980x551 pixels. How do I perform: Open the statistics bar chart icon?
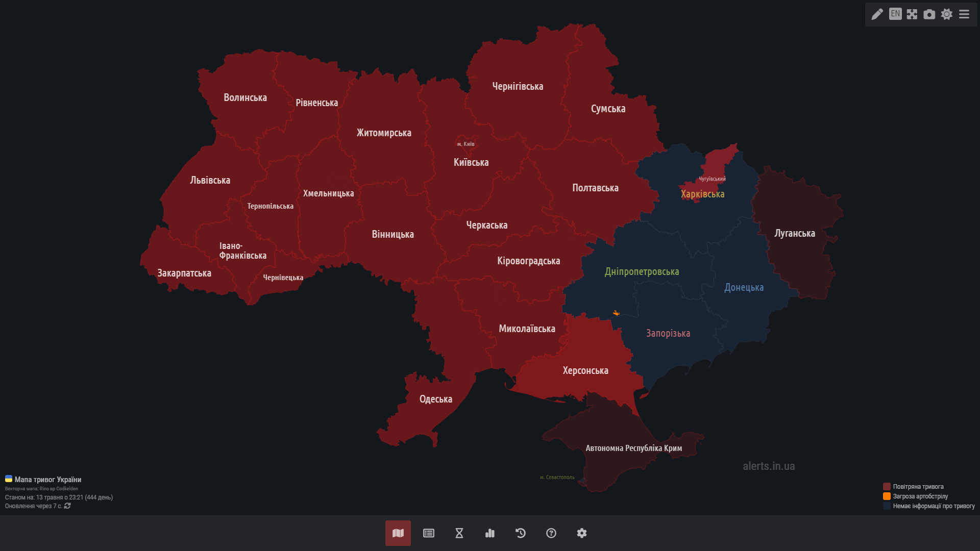click(490, 533)
